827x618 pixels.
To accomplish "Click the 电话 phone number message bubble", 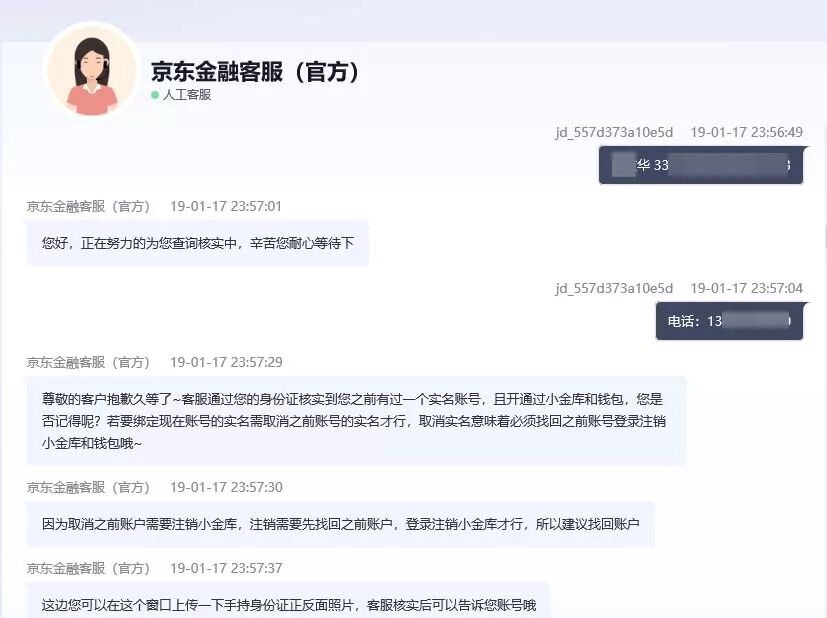I will [x=729, y=320].
